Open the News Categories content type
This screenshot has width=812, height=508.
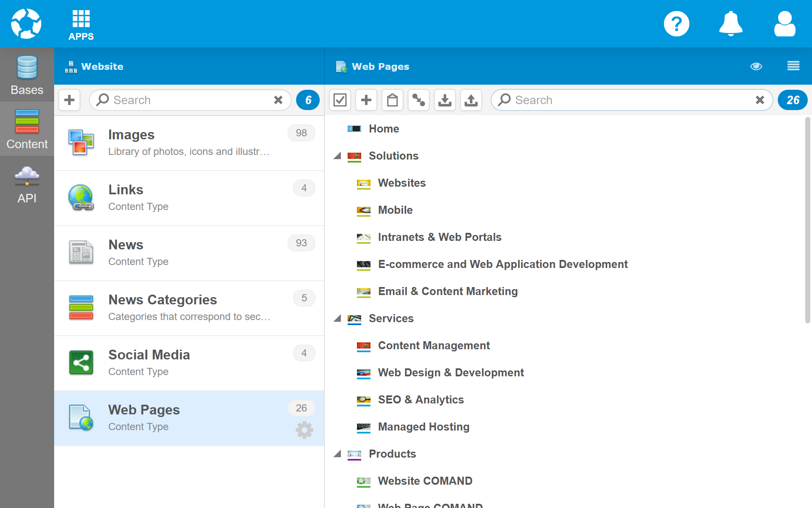(189, 308)
